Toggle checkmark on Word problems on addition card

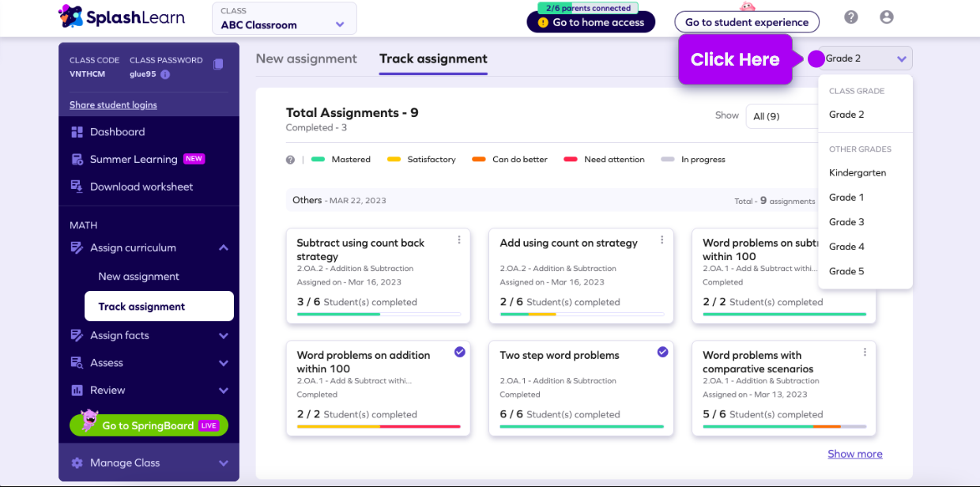click(459, 353)
